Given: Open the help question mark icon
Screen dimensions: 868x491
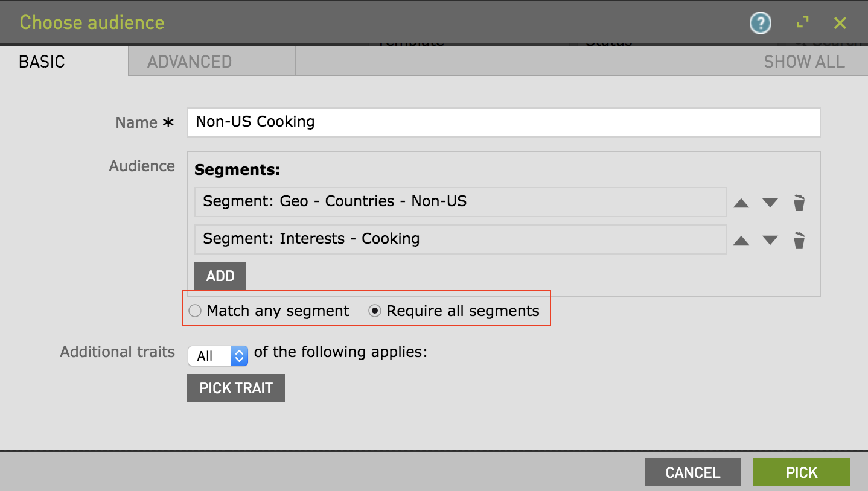Looking at the screenshot, I should click(x=760, y=23).
